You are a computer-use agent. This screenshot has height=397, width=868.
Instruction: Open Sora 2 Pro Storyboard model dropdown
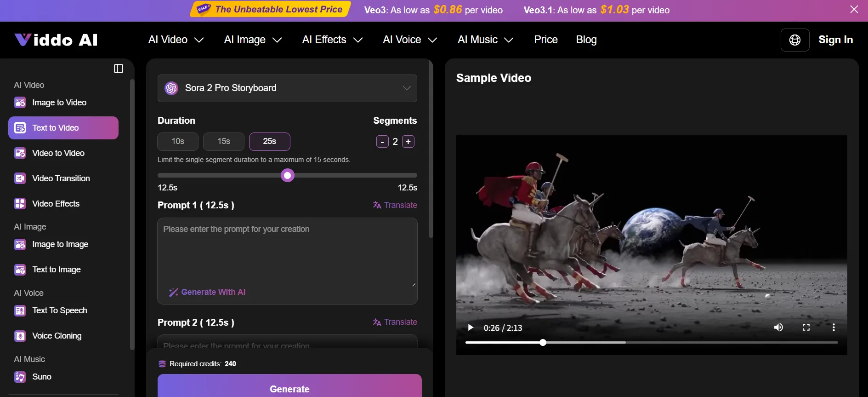[x=287, y=88]
